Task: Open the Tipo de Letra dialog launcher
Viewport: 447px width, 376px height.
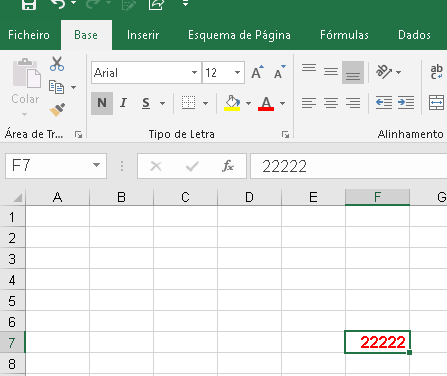Action: pos(285,134)
